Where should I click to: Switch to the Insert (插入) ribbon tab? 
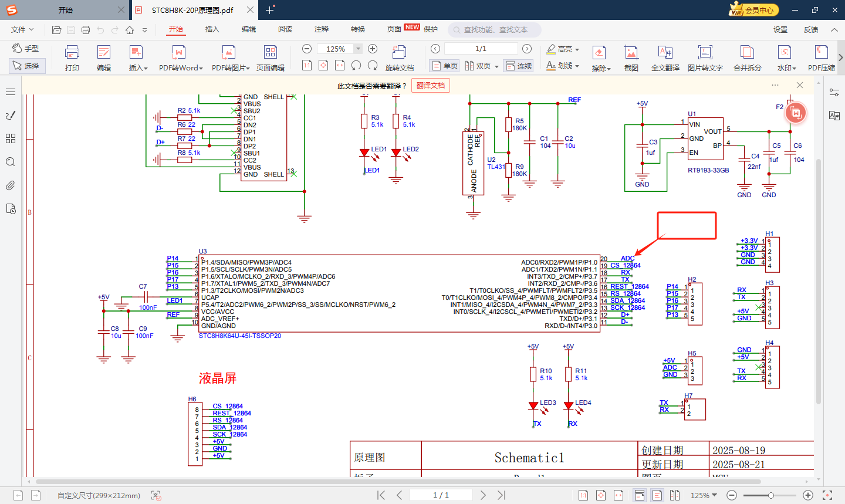coord(212,29)
